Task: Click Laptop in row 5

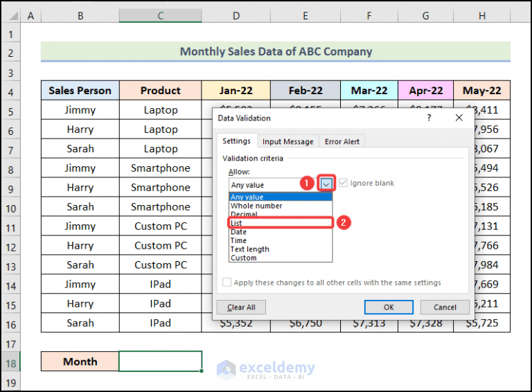Action: [x=161, y=110]
